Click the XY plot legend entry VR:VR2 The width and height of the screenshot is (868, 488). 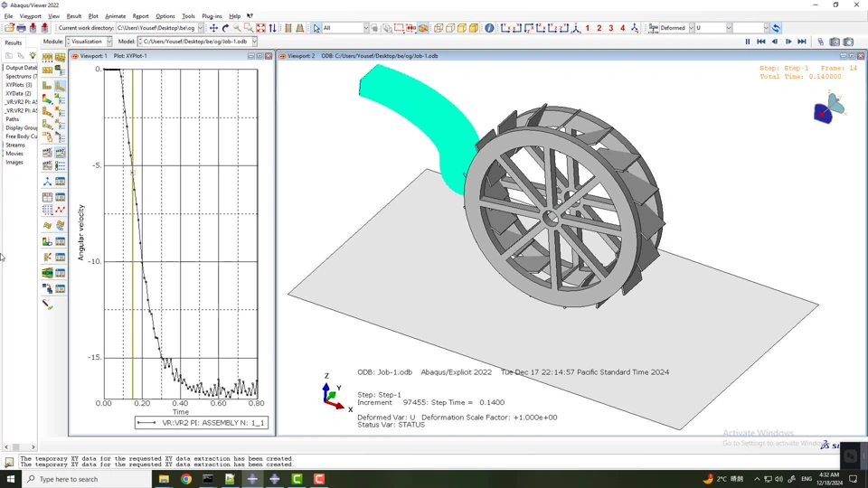tap(202, 423)
